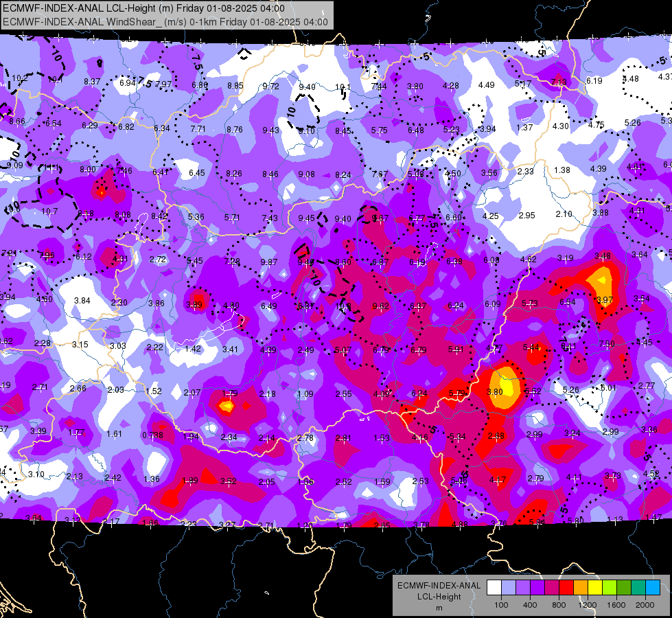
Task: Click the grid value '8.00'
Action: coord(88,170)
